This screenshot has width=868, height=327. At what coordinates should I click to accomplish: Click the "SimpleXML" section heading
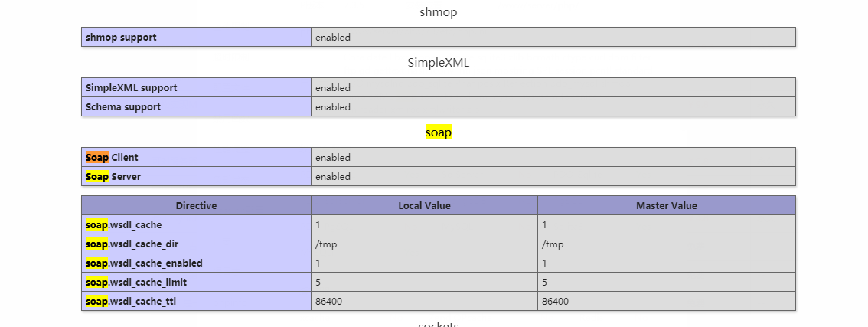point(439,63)
